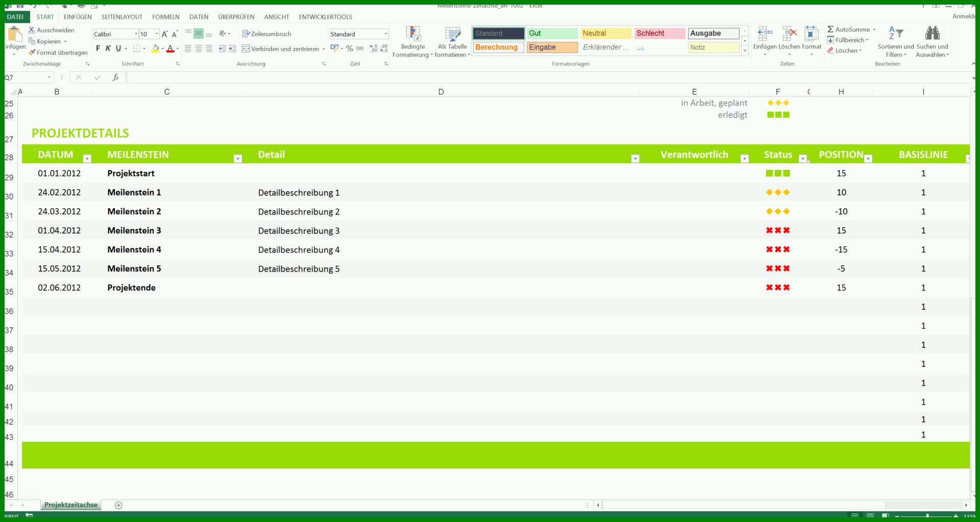Toggle Zeilenumbruch wrap text
The image size is (980, 522).
coord(266,34)
